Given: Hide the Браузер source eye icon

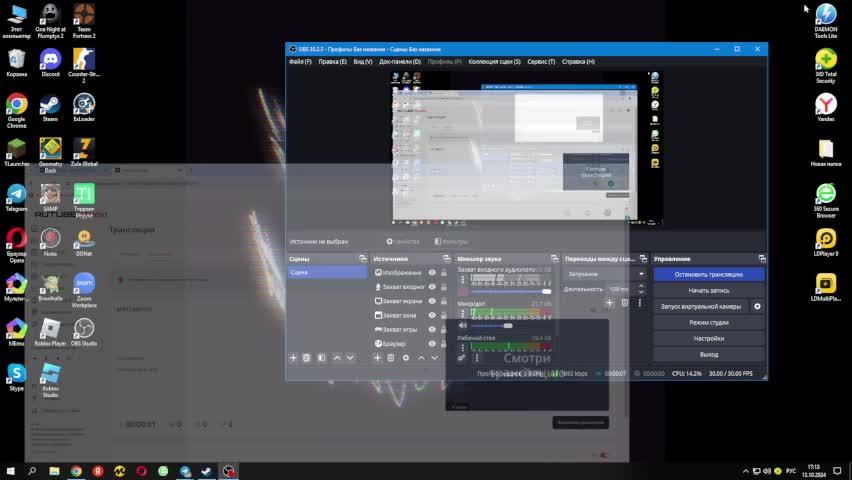Looking at the screenshot, I should pos(432,344).
